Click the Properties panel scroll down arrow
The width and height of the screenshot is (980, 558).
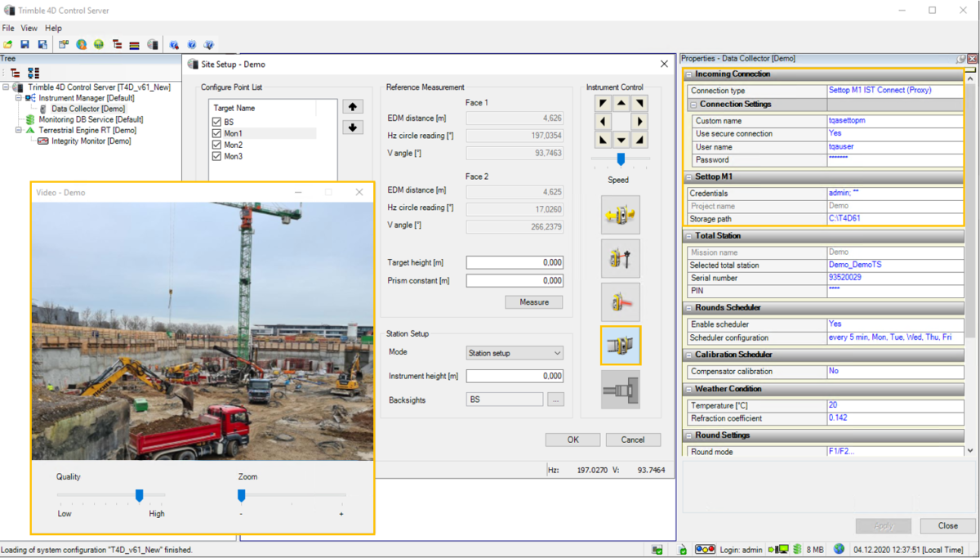point(970,451)
